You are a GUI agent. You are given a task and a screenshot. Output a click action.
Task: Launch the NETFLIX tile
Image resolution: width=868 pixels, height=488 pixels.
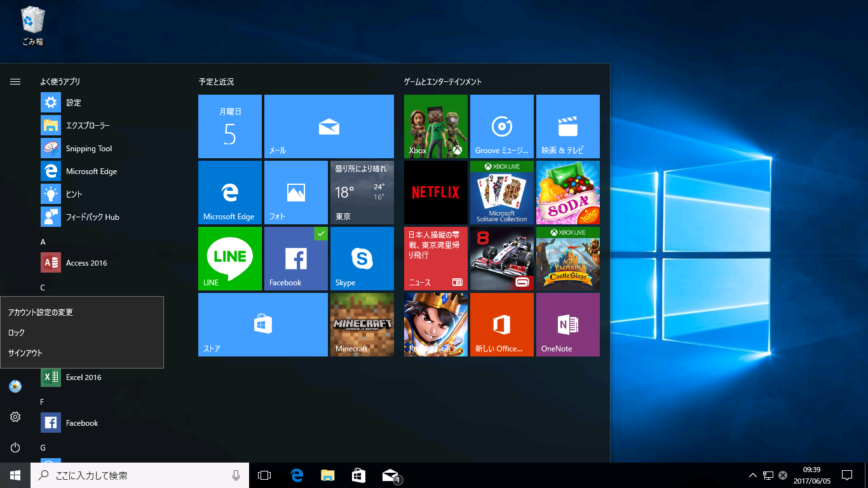click(436, 193)
